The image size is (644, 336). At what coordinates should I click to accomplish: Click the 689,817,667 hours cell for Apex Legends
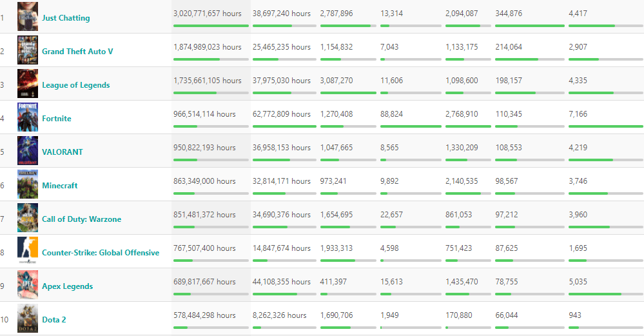coord(204,282)
